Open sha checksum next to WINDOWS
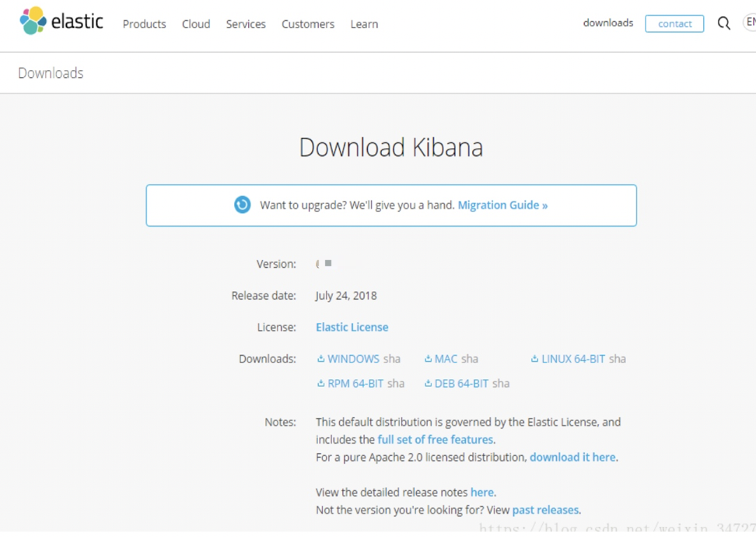 click(392, 359)
